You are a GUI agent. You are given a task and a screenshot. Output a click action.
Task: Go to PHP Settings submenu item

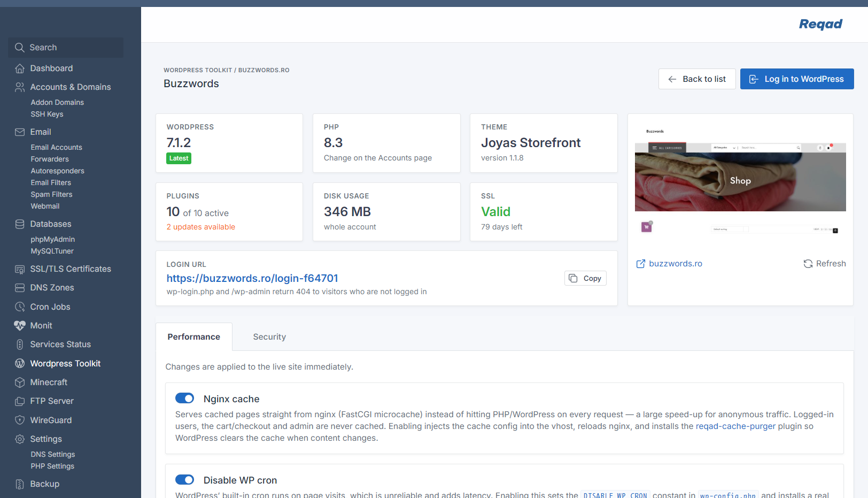point(52,466)
